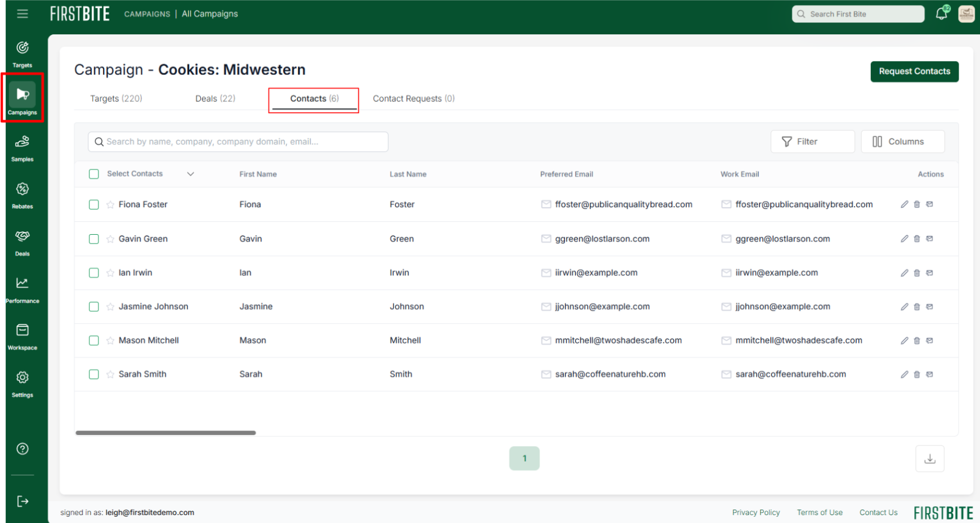Open Samples in the sidebar

click(x=23, y=148)
